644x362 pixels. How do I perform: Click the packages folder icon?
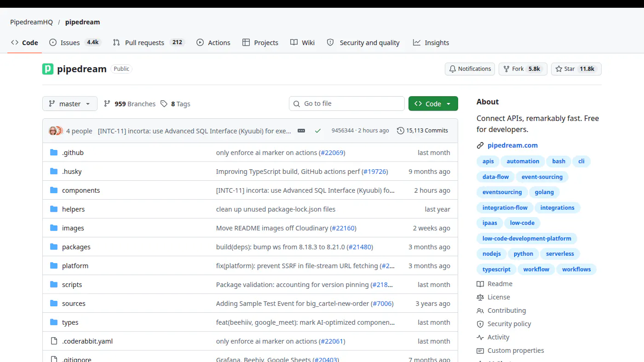click(54, 247)
